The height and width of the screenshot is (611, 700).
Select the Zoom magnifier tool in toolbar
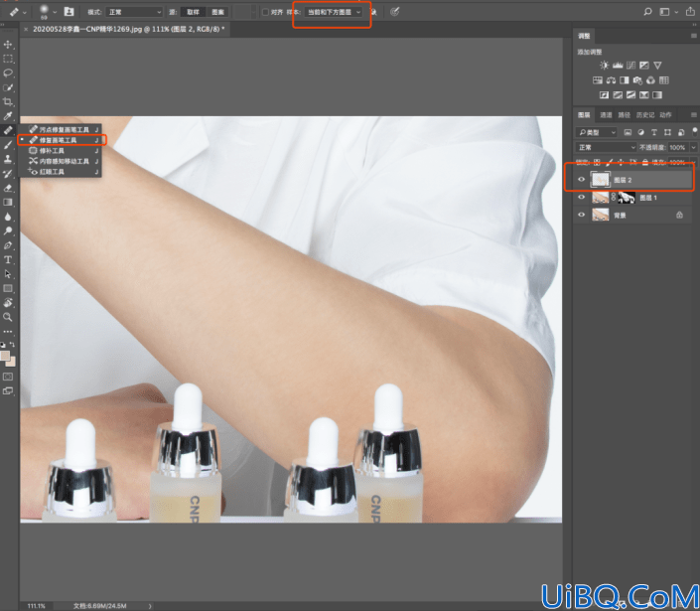[x=8, y=317]
